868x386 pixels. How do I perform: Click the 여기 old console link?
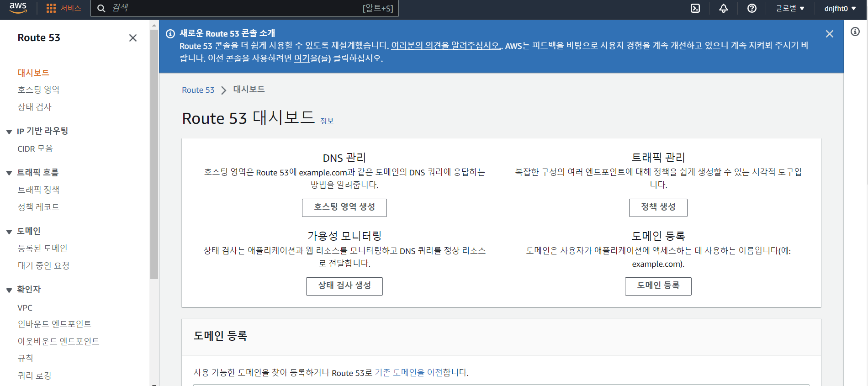[x=302, y=58]
